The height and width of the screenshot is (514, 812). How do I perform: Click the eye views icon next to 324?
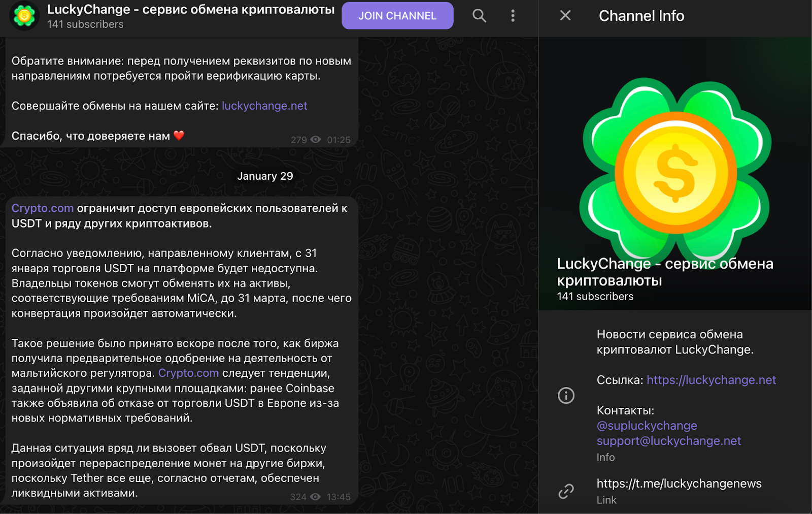click(x=315, y=497)
